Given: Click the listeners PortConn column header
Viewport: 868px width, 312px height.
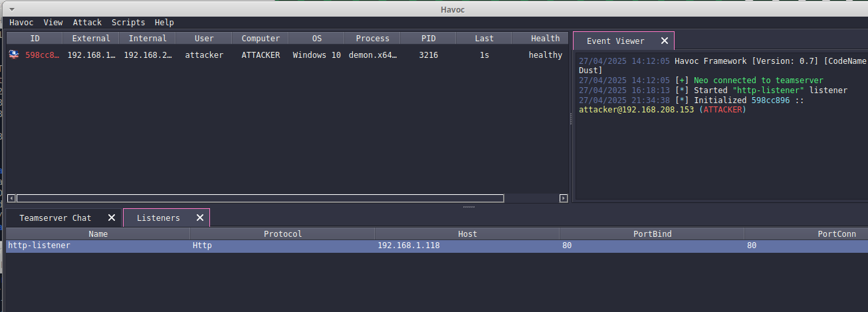Looking at the screenshot, I should (806, 234).
